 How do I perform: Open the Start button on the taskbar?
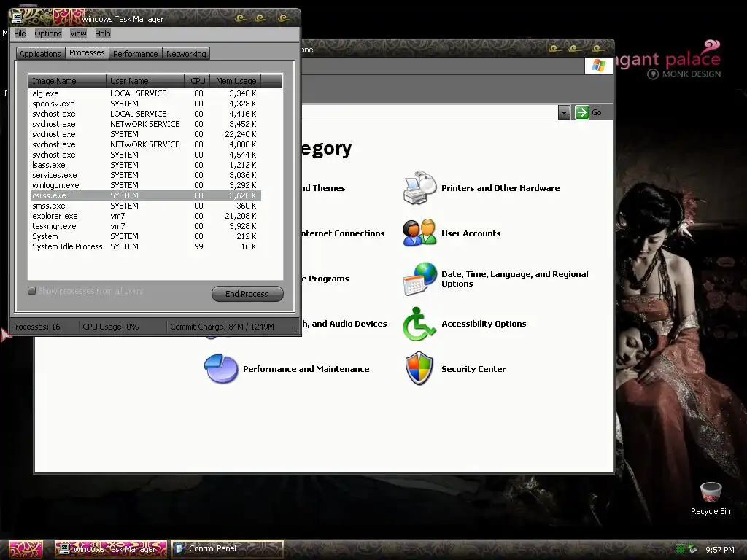[26, 550]
